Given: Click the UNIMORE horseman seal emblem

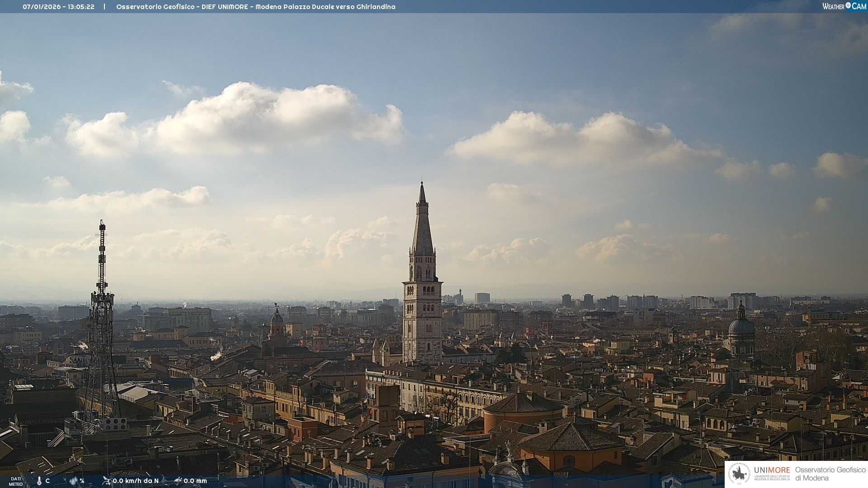Looking at the screenshot, I should (739, 474).
